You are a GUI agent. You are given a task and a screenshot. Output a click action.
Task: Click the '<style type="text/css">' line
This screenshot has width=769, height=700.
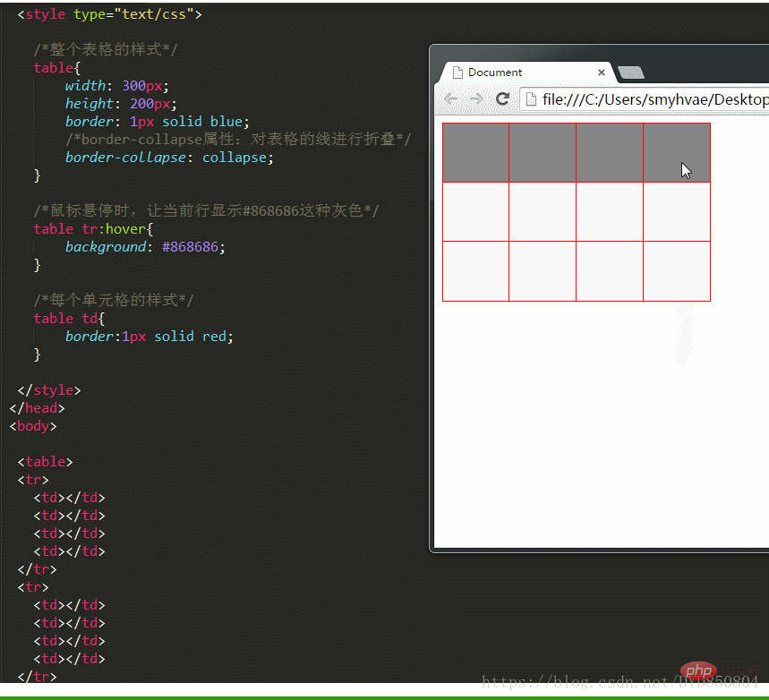tap(109, 14)
